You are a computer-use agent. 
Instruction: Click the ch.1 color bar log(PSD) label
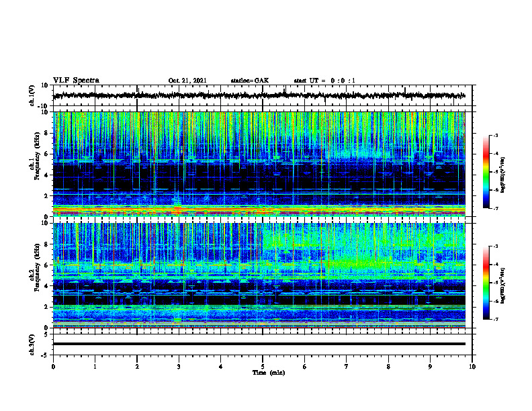503,175
